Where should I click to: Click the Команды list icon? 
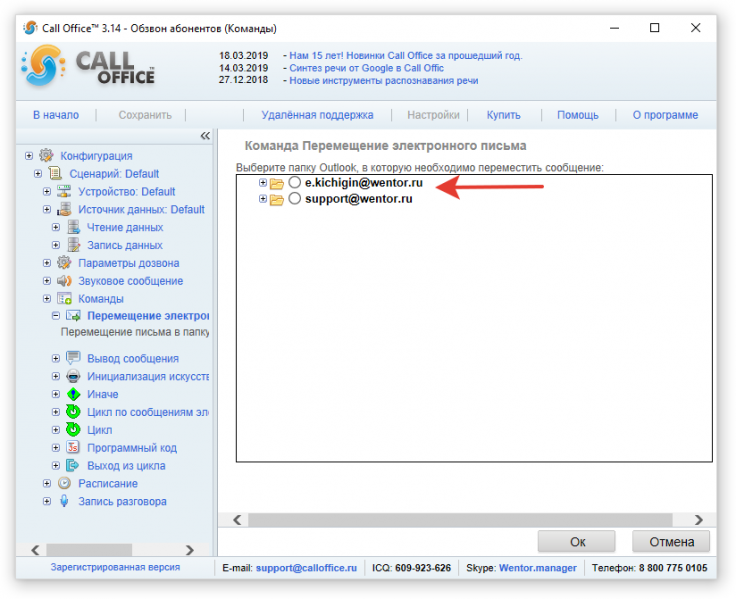click(x=64, y=299)
